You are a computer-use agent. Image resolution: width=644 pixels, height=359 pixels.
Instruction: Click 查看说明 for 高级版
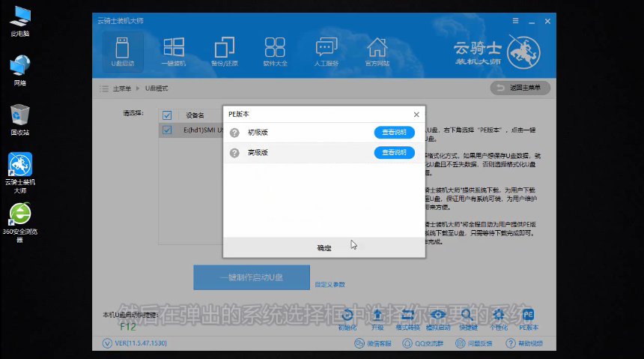395,153
